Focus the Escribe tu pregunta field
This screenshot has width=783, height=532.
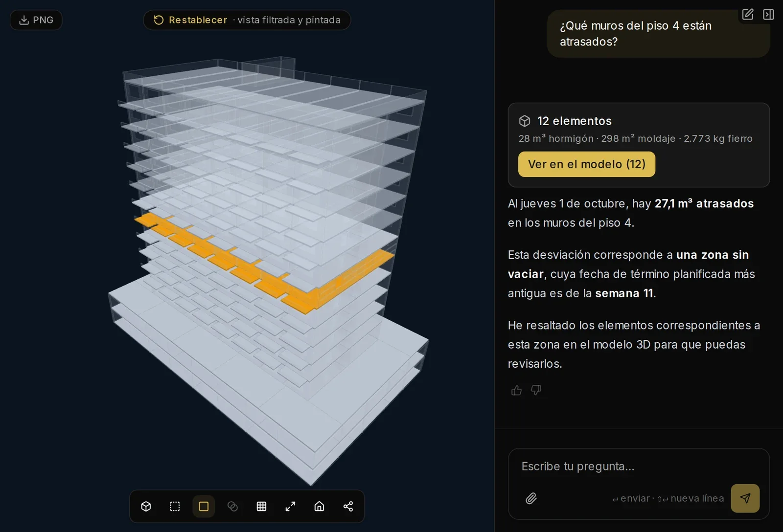[x=639, y=466]
